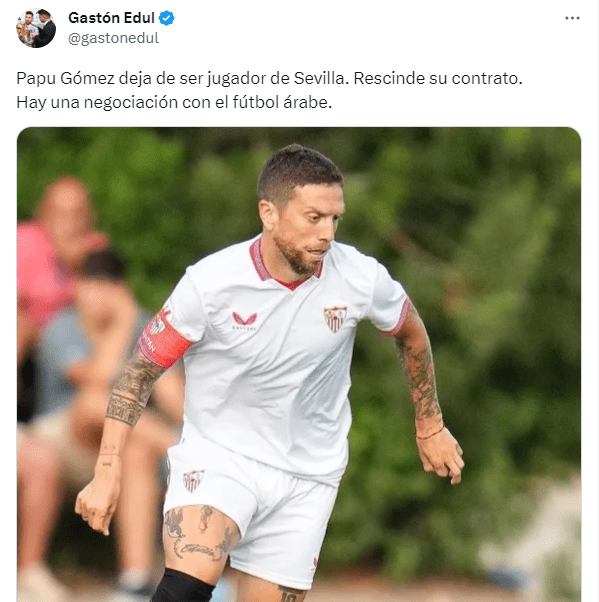The width and height of the screenshot is (599, 602).
Task: Click the red captain armband in photo
Action: [x=165, y=338]
